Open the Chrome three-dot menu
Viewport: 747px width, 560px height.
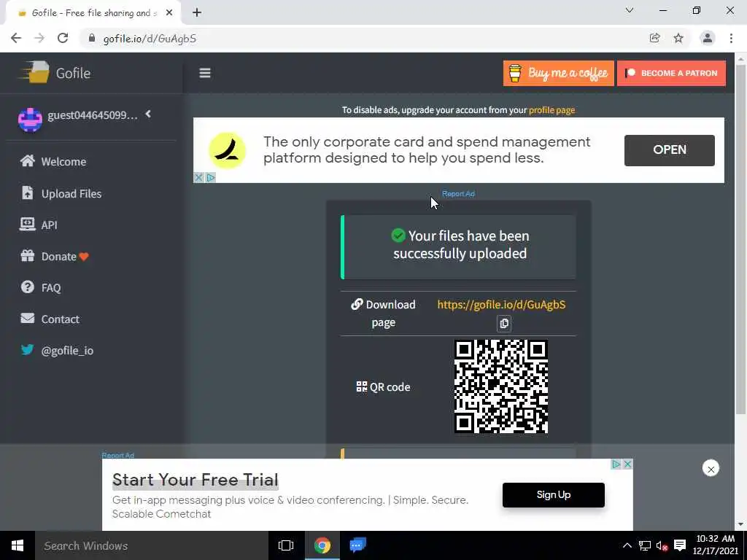(731, 38)
